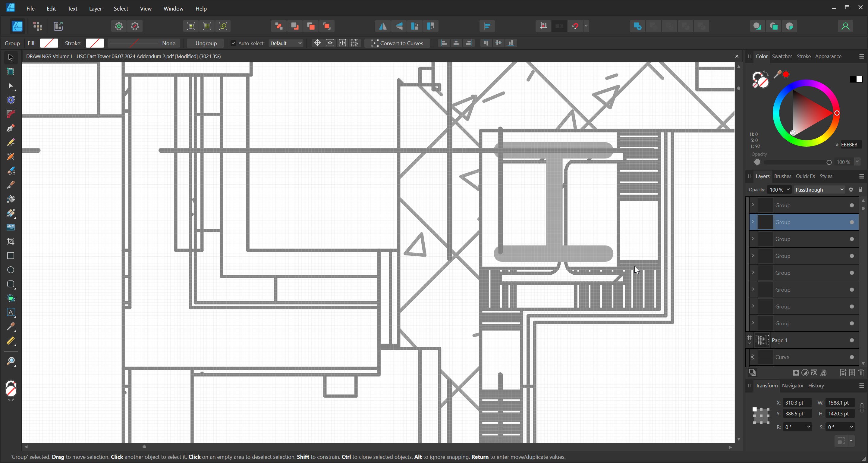Screen dimensions: 868x463
Task: Select the Artistic Text tool
Action: pos(11,312)
